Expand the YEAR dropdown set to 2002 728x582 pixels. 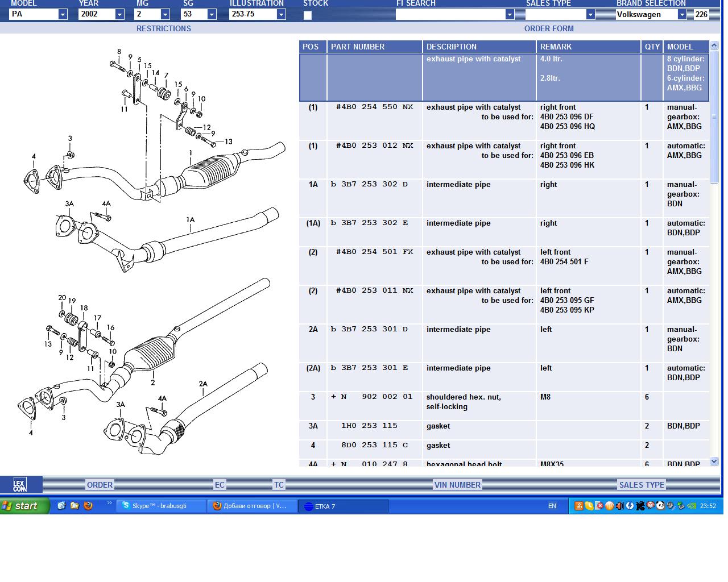pos(119,15)
